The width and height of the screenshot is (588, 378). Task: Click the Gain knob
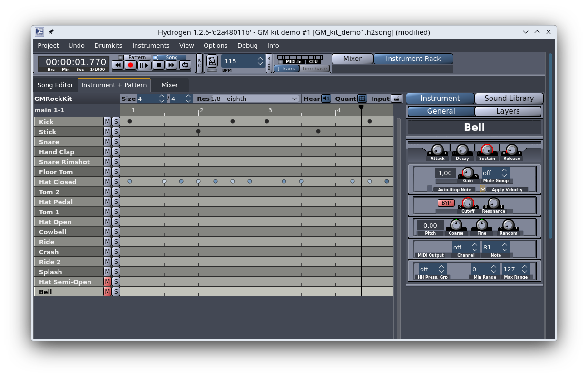468,172
